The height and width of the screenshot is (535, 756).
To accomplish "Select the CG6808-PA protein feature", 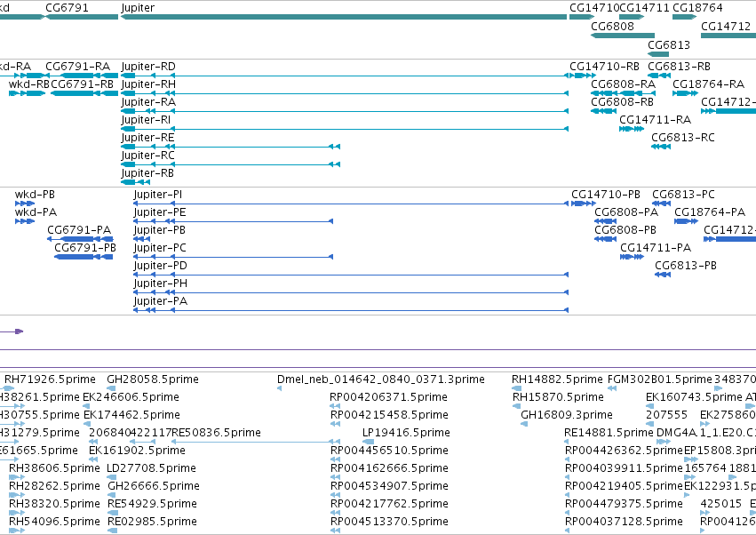I will 606,221.
